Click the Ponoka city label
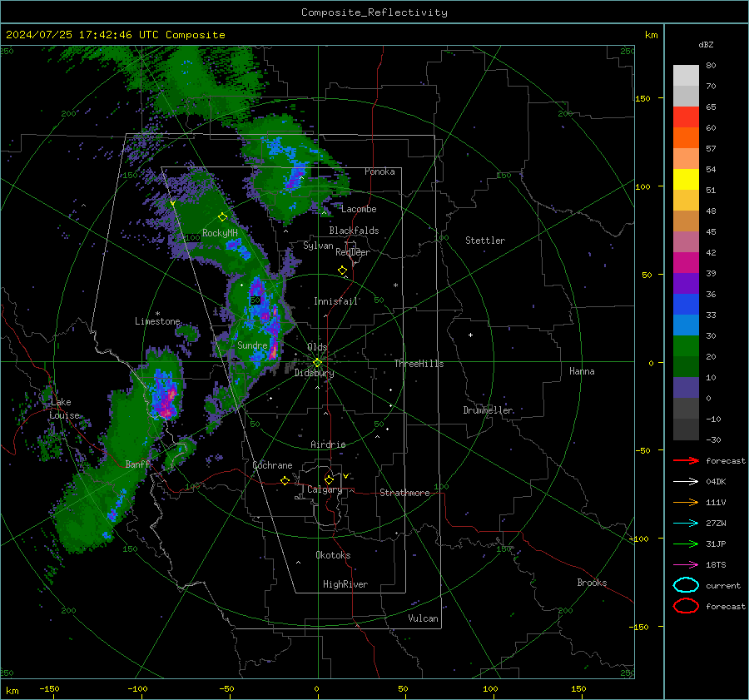The image size is (749, 700). point(379,171)
